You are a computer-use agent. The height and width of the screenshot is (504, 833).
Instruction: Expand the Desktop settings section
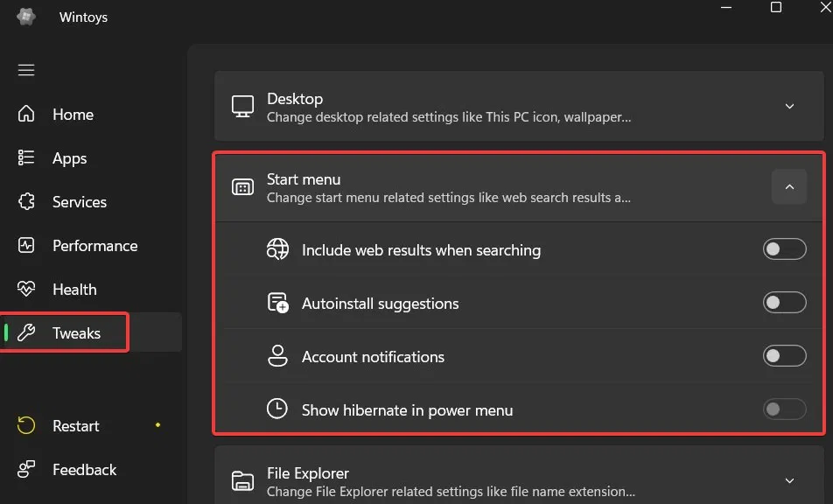[x=789, y=107]
